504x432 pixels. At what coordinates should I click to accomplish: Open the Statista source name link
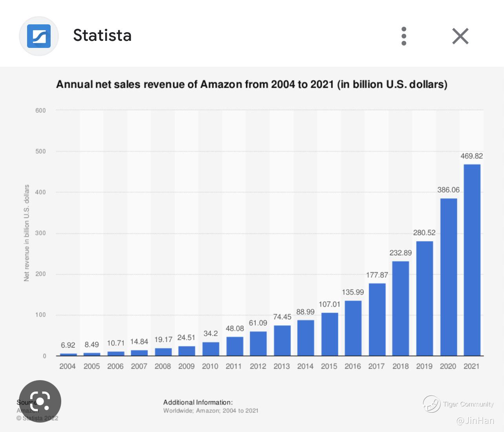tap(102, 35)
